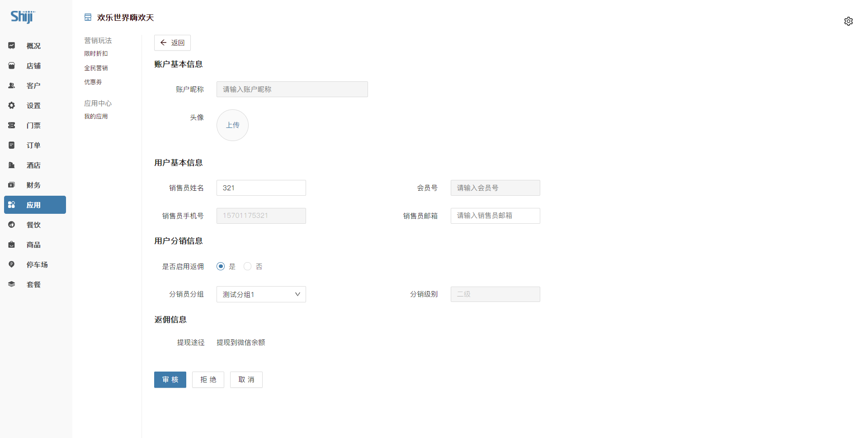Open the 订单 sidebar menu

point(35,145)
